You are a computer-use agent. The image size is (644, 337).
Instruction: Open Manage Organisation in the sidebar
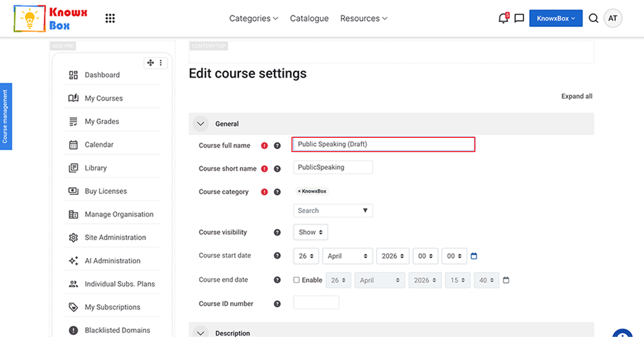click(x=119, y=214)
